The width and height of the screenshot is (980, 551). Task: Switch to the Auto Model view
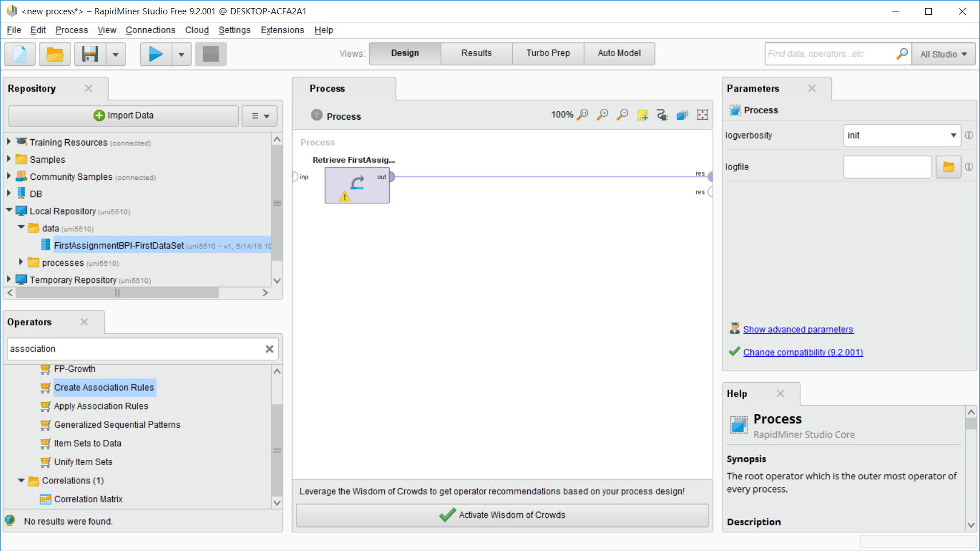pos(619,53)
